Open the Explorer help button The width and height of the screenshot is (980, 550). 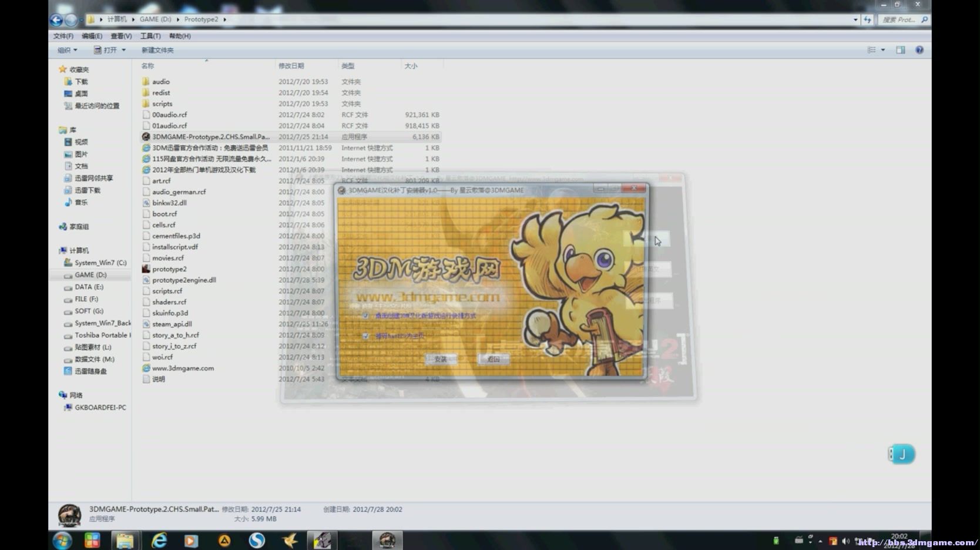919,50
